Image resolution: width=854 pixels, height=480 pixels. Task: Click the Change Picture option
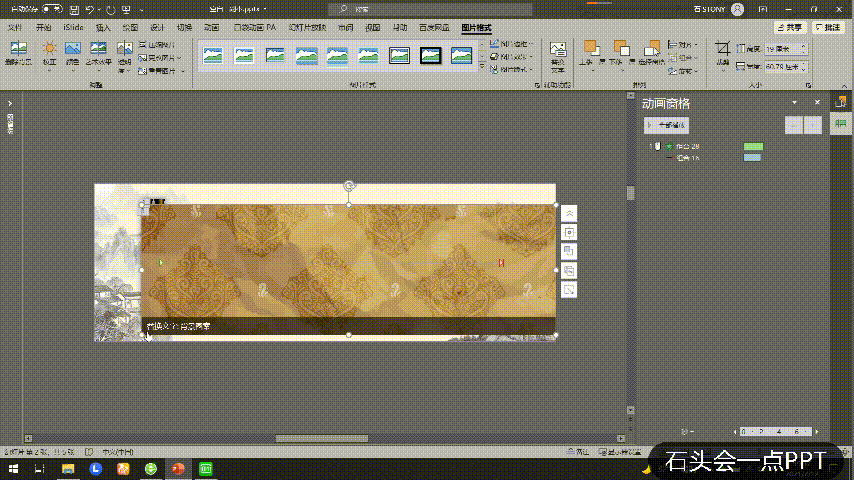[x=159, y=58]
